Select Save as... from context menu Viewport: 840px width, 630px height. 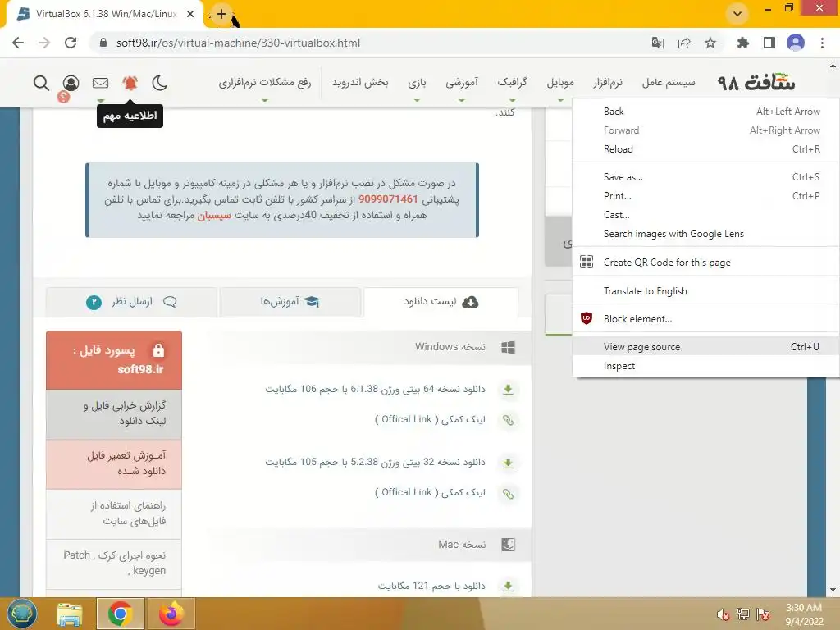(x=705, y=177)
